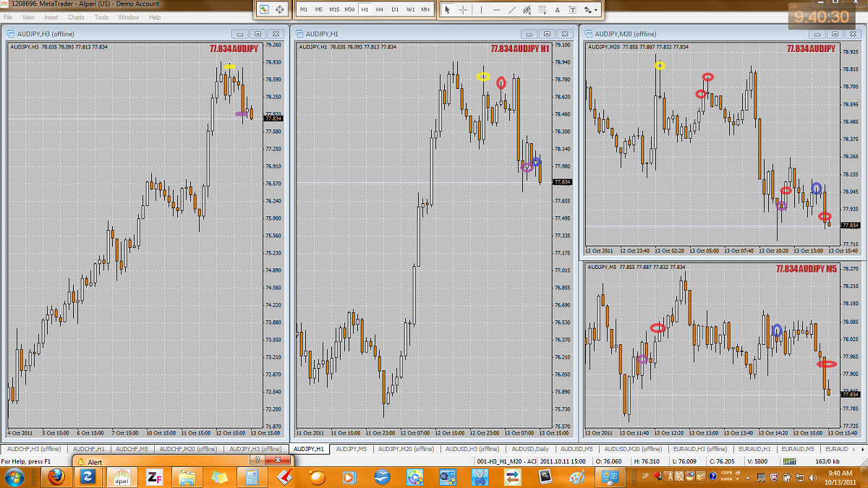Toggle the H1 timeframe button
This screenshot has height=488, width=868.
point(365,9)
